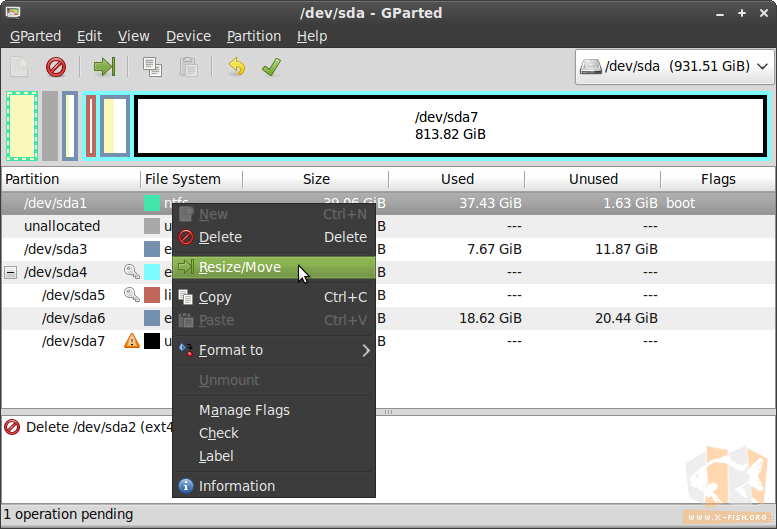This screenshot has height=529, width=777.
Task: Sort by the Flags column header
Action: click(718, 179)
